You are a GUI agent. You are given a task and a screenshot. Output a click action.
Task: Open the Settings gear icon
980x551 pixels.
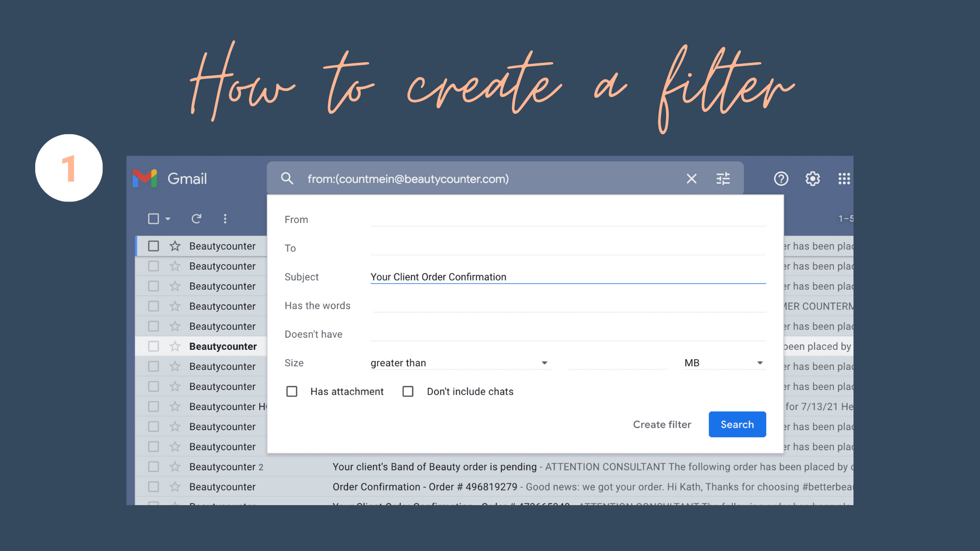coord(813,179)
